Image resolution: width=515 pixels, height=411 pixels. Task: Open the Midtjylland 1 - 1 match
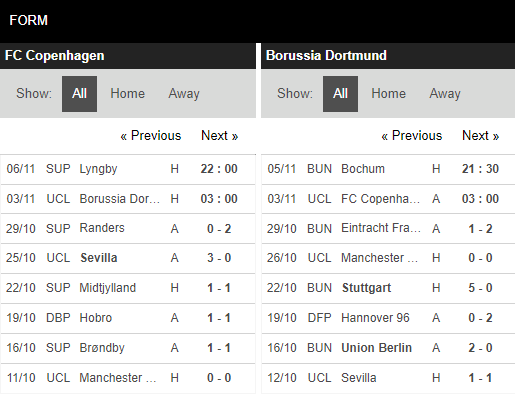click(x=128, y=288)
